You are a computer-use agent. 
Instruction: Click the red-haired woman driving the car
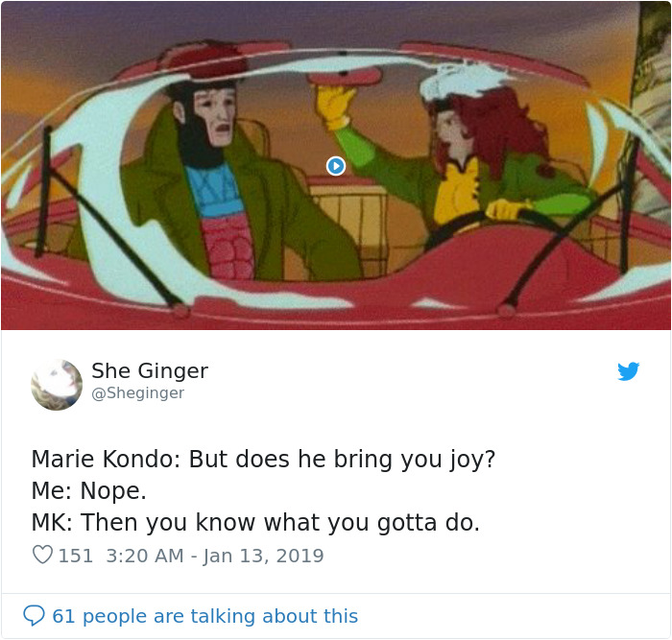(492, 163)
